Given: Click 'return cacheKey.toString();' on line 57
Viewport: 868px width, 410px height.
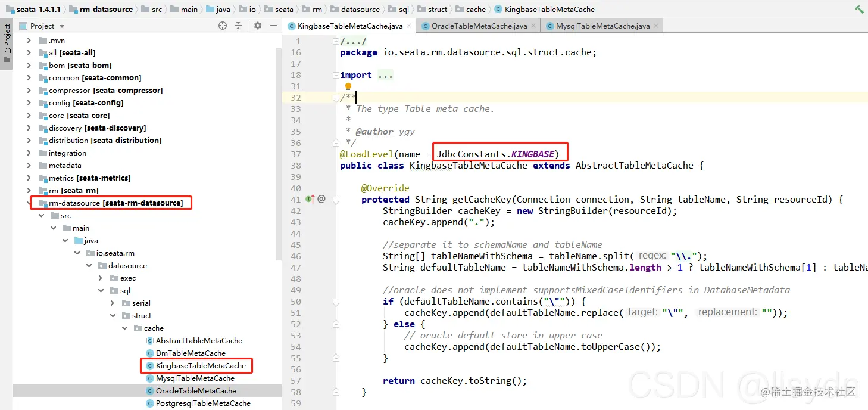Looking at the screenshot, I should [x=455, y=381].
